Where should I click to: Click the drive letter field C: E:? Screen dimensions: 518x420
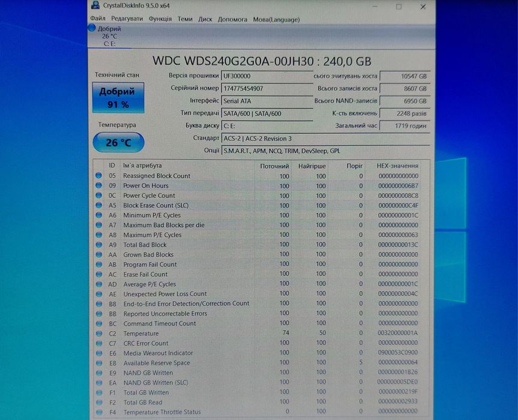(x=267, y=126)
